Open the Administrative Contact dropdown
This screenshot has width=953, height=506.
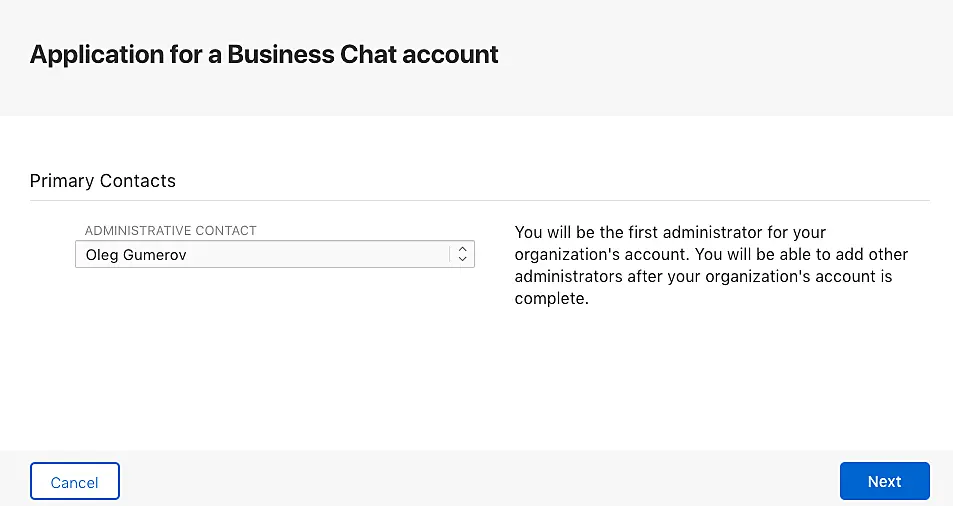point(274,254)
